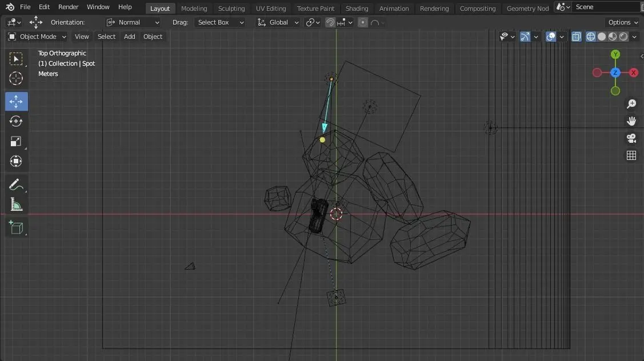644x361 pixels.
Task: Click the move tool icon in header
Action: pyautogui.click(x=36, y=22)
